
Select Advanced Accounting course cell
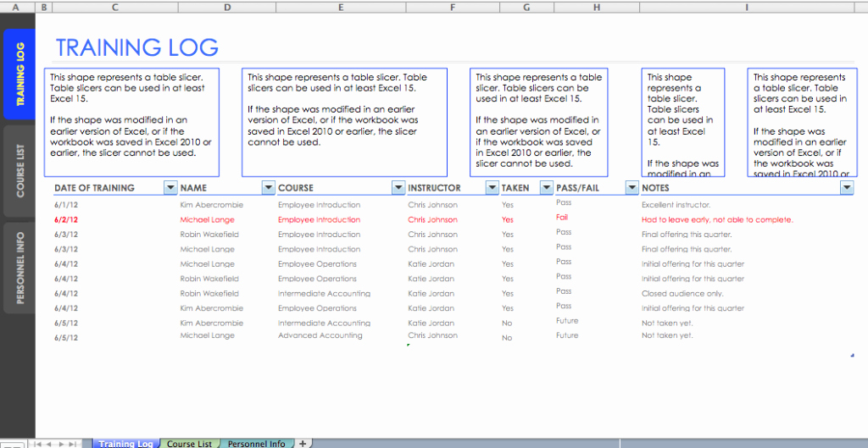click(x=320, y=335)
